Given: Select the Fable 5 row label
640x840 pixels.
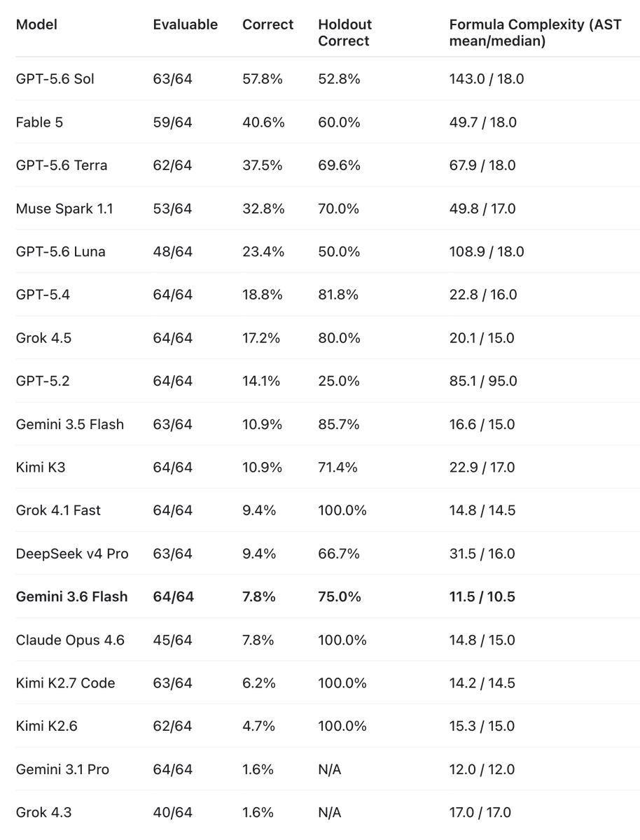Looking at the screenshot, I should click(x=39, y=122).
